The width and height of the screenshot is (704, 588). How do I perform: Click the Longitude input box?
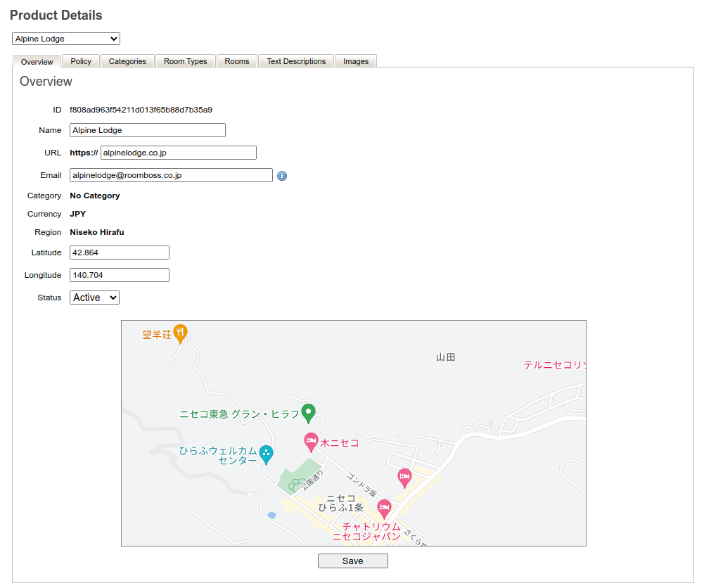click(x=120, y=275)
